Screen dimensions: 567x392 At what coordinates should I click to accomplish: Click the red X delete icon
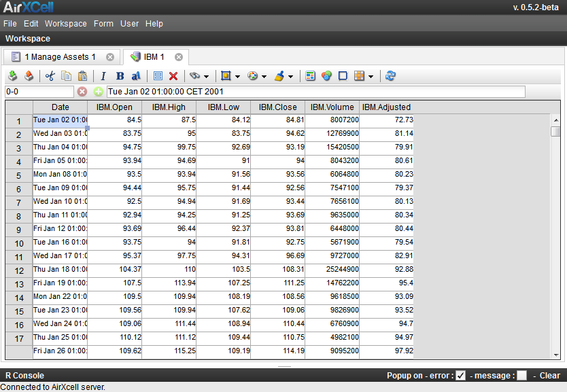[173, 76]
